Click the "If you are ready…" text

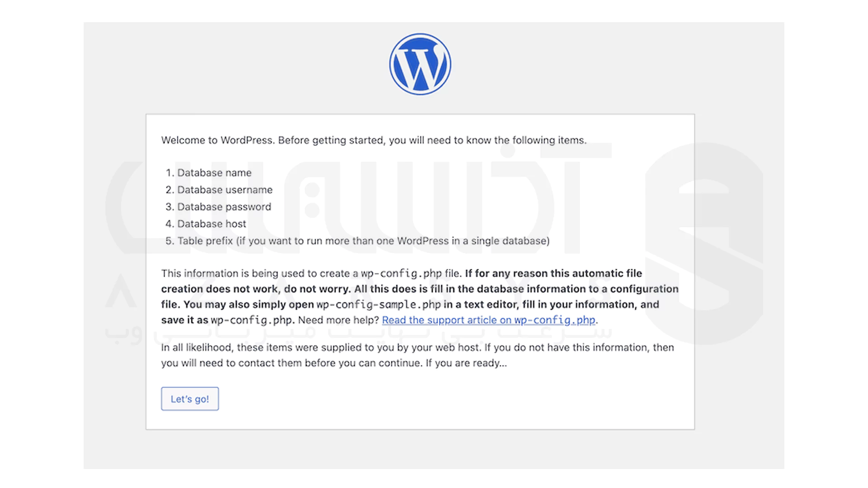pyautogui.click(x=466, y=363)
